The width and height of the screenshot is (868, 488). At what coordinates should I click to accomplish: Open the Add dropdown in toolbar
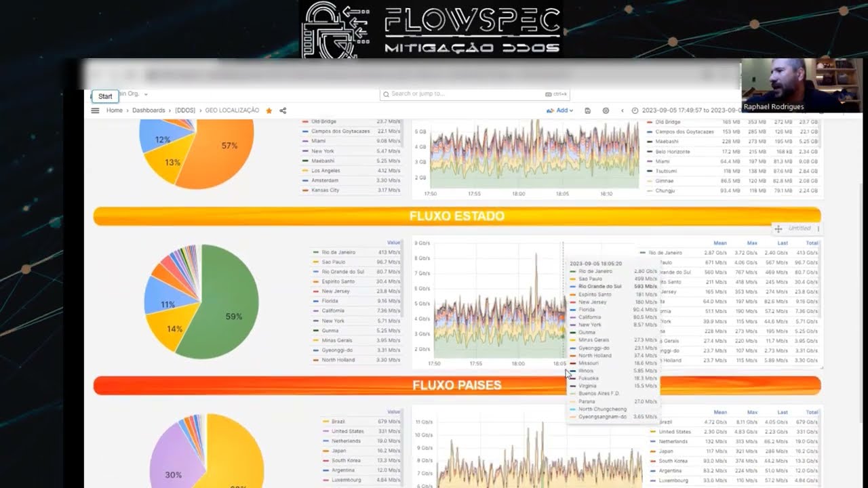[559, 110]
